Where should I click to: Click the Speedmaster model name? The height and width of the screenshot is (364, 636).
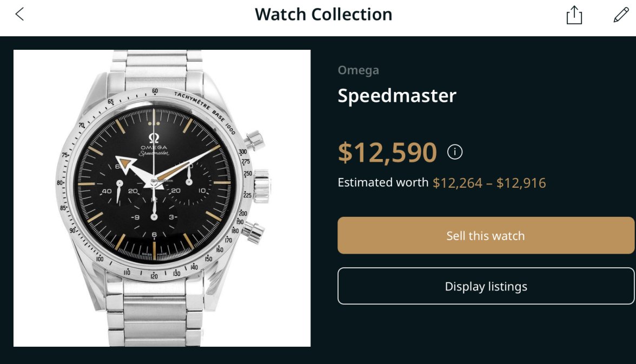pos(397,96)
